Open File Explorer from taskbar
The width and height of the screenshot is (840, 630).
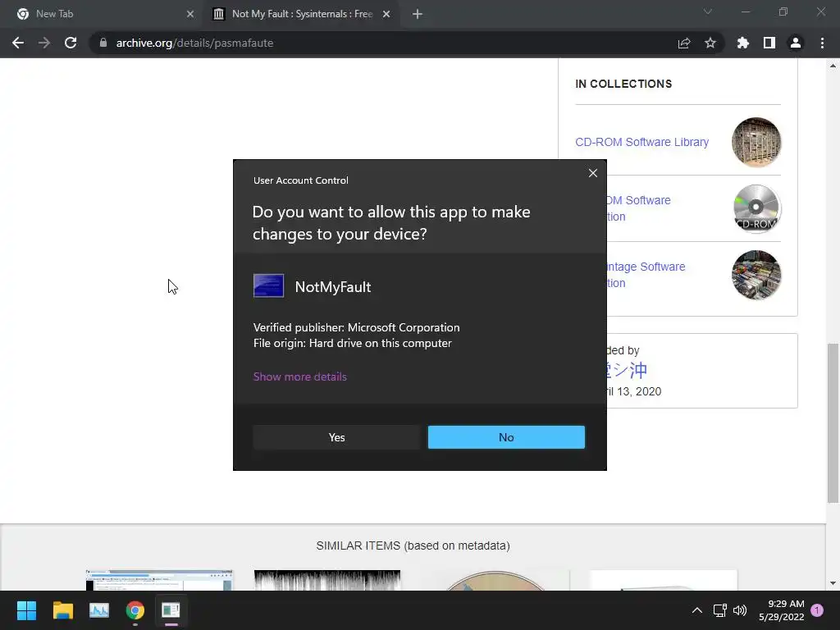pos(62,610)
